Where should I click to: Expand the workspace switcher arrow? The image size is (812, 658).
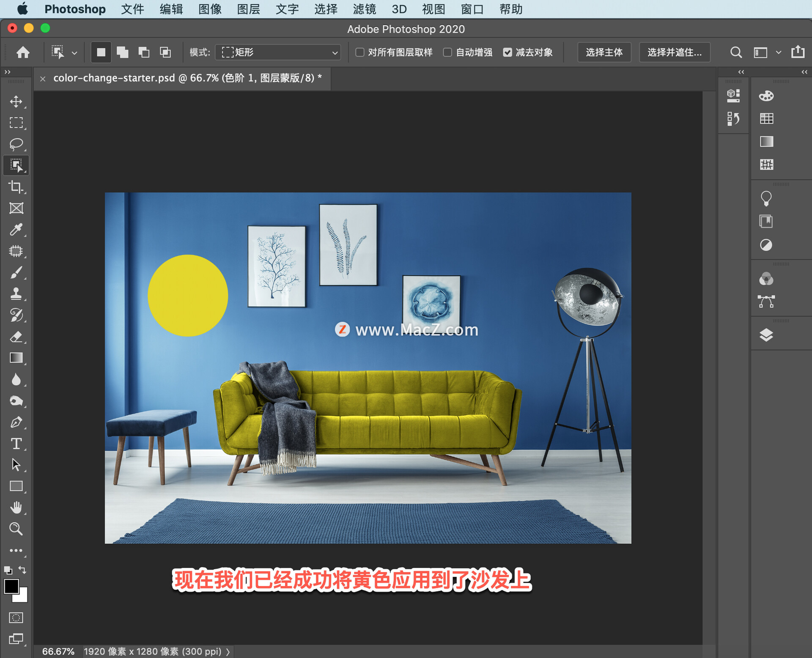778,52
